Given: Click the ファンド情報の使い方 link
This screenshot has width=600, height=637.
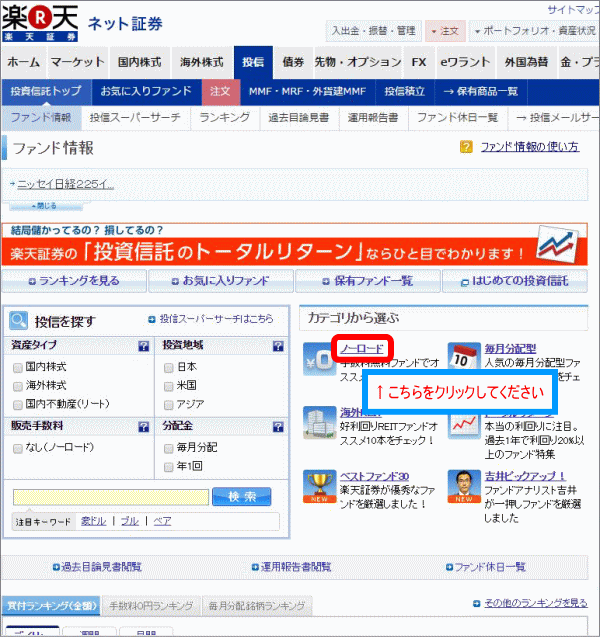Looking at the screenshot, I should coord(530,147).
